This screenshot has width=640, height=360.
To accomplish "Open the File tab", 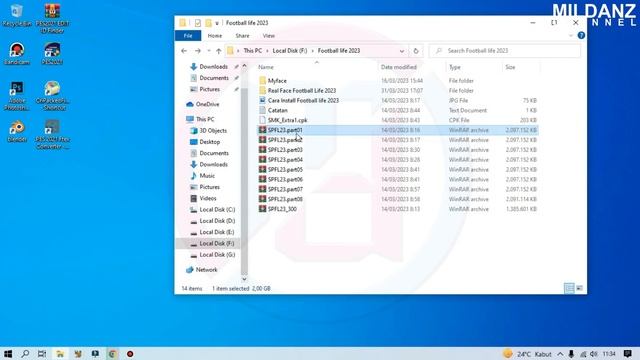I will [x=188, y=36].
